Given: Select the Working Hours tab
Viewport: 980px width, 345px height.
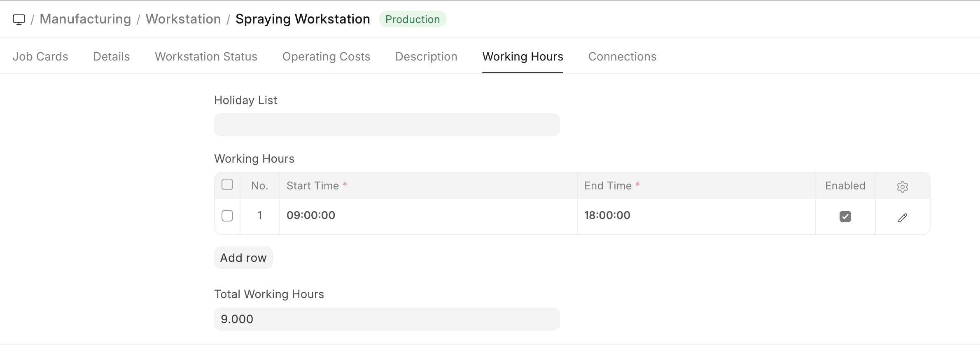Looking at the screenshot, I should point(523,56).
